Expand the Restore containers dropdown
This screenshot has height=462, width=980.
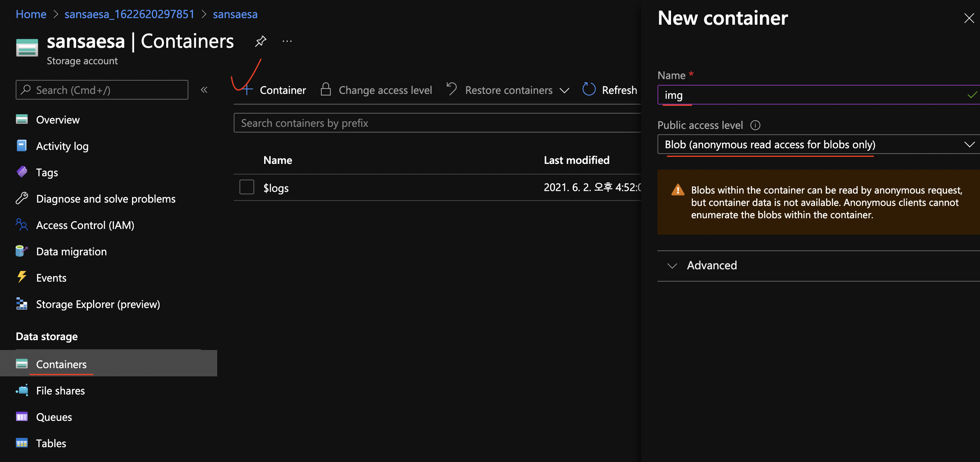564,90
